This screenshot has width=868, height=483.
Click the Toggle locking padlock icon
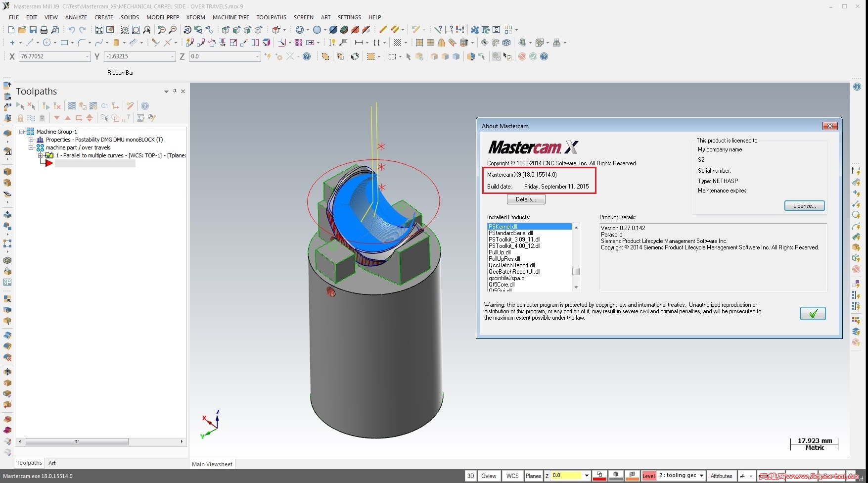pyautogui.click(x=20, y=118)
